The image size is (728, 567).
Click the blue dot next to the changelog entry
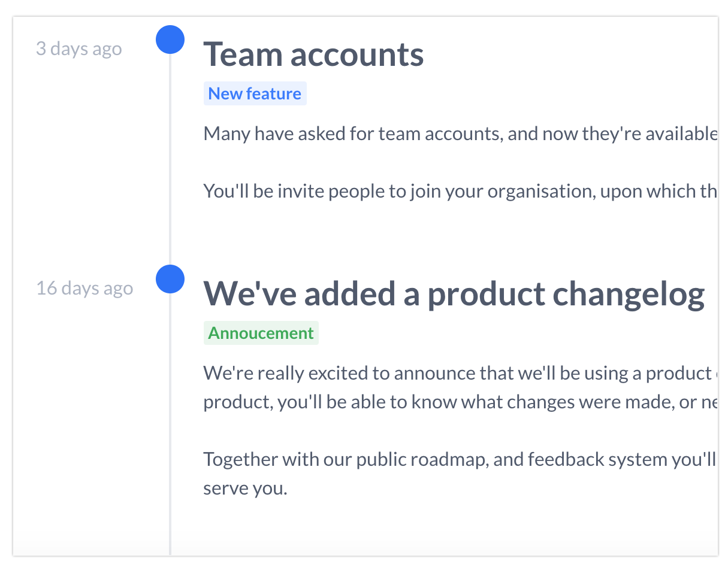click(170, 279)
